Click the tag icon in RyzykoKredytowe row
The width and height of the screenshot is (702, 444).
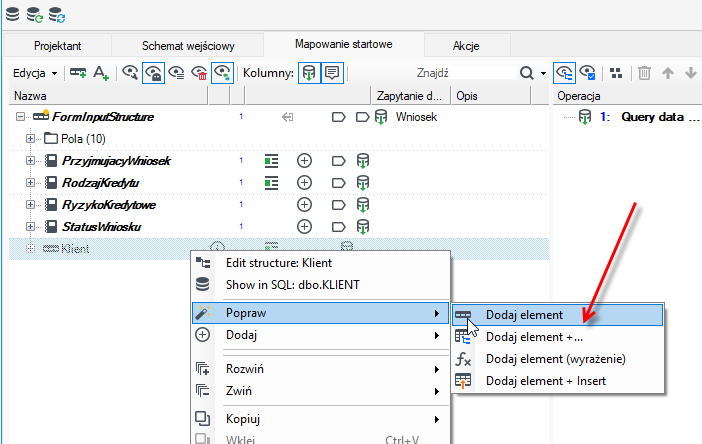338,205
